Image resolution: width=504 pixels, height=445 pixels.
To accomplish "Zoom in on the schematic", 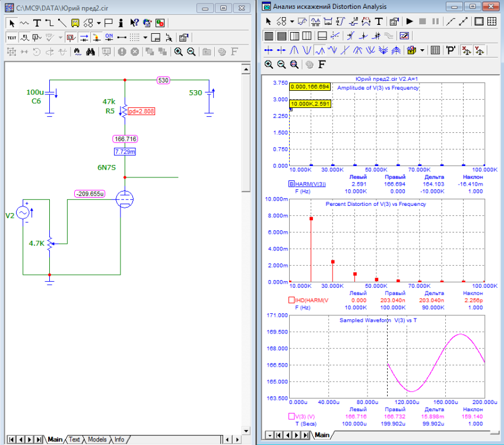I will (x=178, y=52).
